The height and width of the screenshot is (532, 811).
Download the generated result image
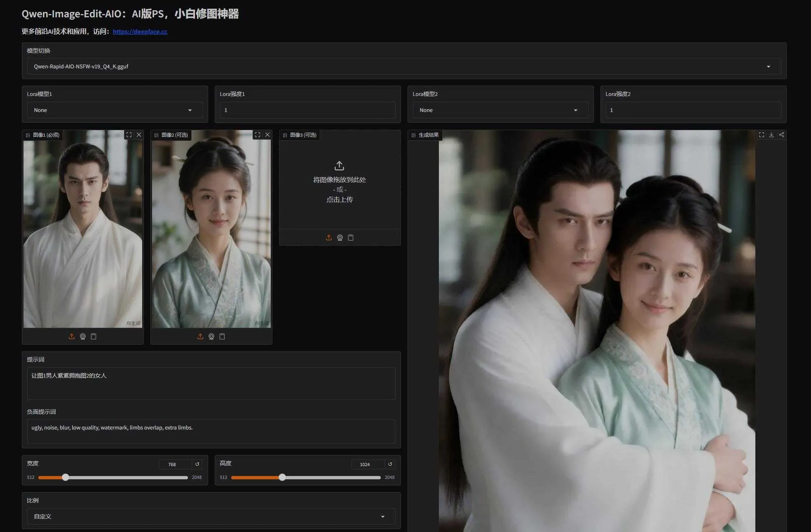[x=771, y=135]
